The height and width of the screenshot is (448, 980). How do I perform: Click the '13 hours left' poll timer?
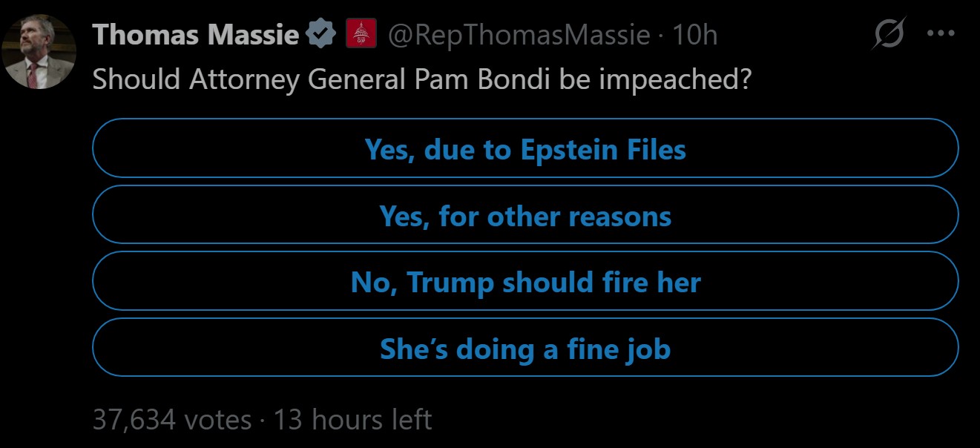[353, 420]
